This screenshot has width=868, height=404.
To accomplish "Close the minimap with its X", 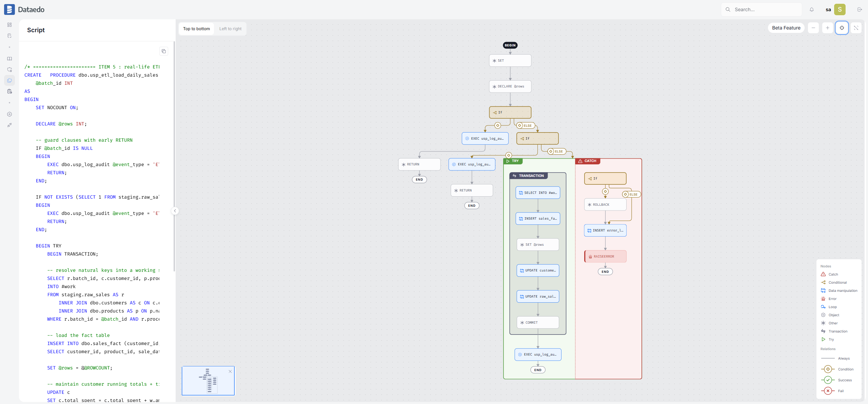I will pos(230,371).
